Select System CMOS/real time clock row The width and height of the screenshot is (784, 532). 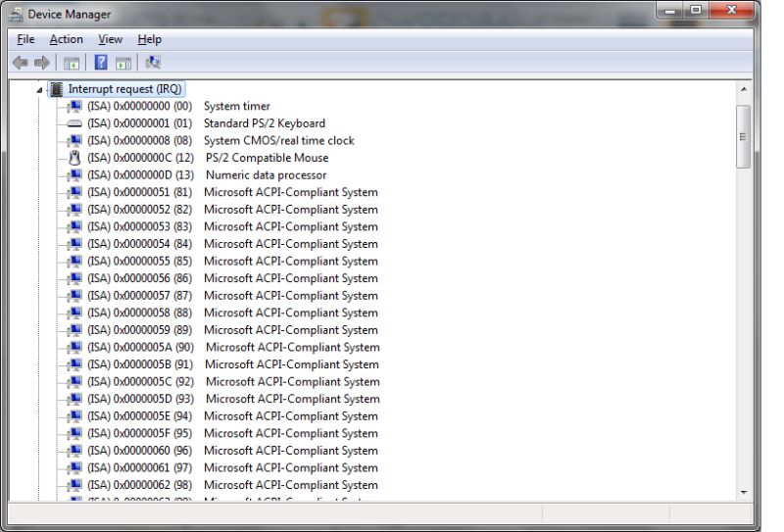point(220,140)
